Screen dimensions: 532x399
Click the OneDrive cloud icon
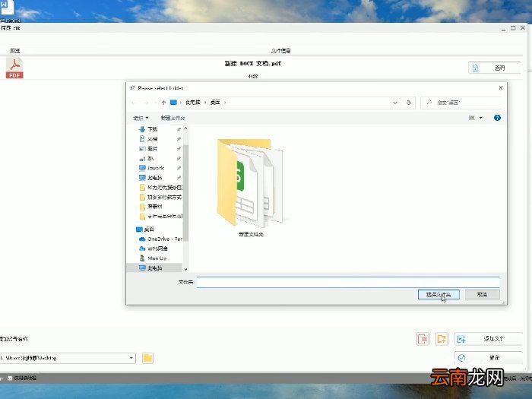coord(142,239)
